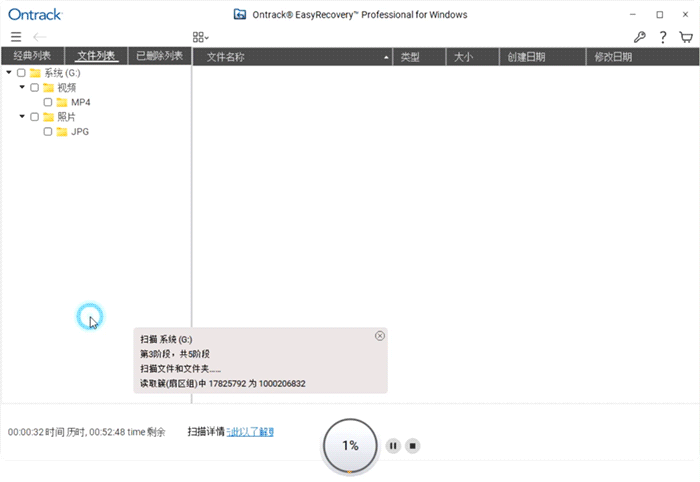Sort by the 大小 column header
This screenshot has width=700, height=482.
click(x=472, y=57)
